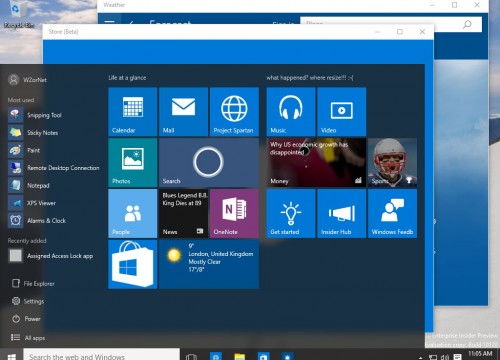Screen dimensions: 500x360
Task: Open the File Explorer taskbar icon
Action: click(x=240, y=356)
